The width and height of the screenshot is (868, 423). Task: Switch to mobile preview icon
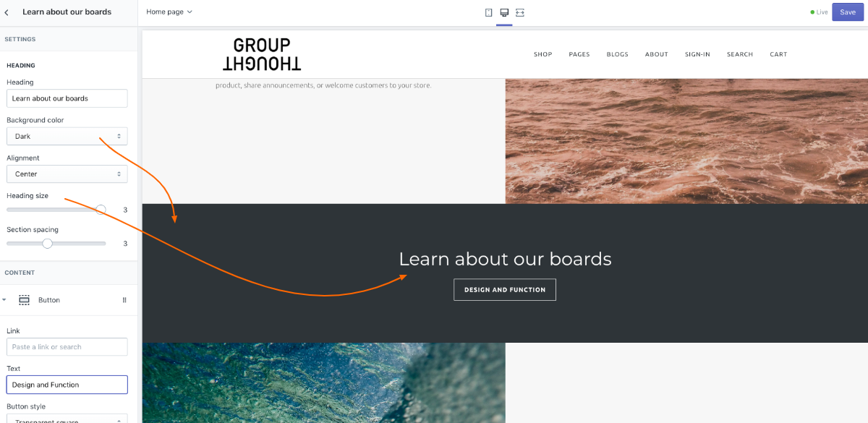point(489,12)
